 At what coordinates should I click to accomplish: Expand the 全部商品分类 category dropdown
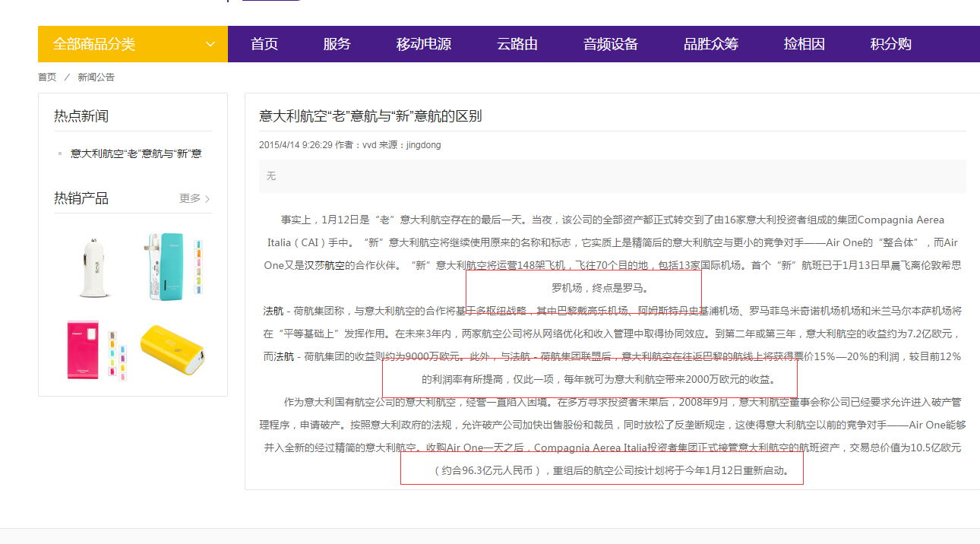94,44
